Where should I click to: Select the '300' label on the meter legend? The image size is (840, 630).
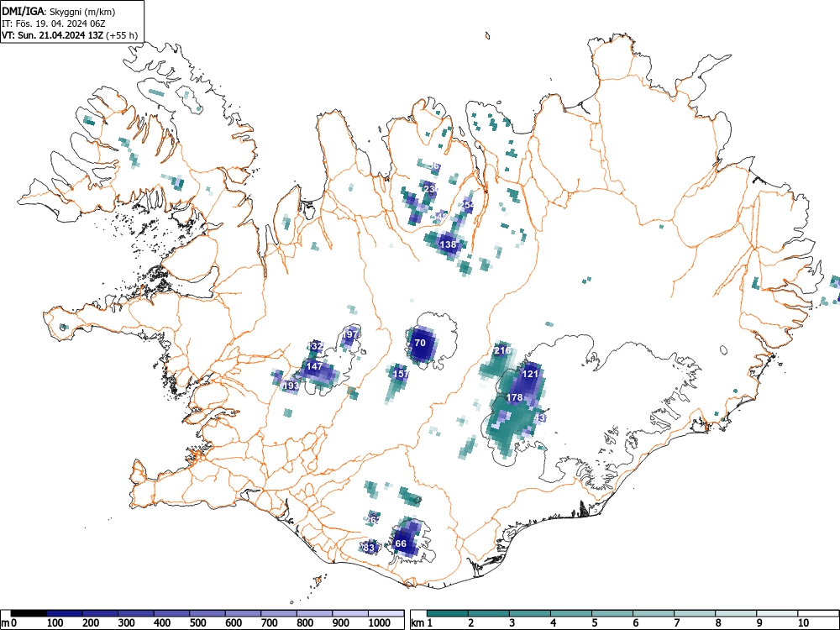pyautogui.click(x=127, y=623)
